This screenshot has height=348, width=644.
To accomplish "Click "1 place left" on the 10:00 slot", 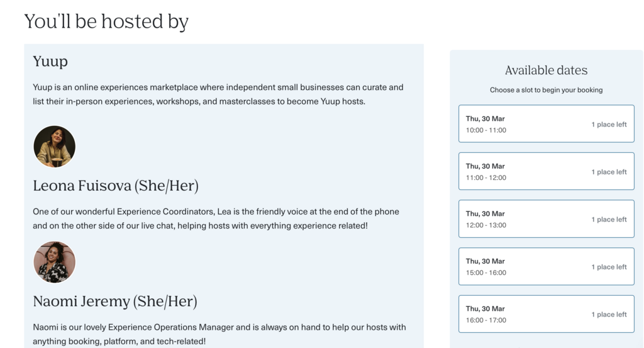I will pos(609,125).
